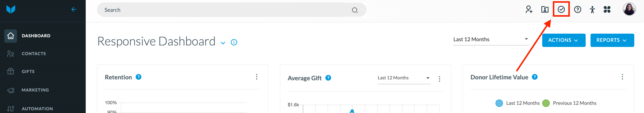Click the Retention help question icon

pyautogui.click(x=139, y=77)
